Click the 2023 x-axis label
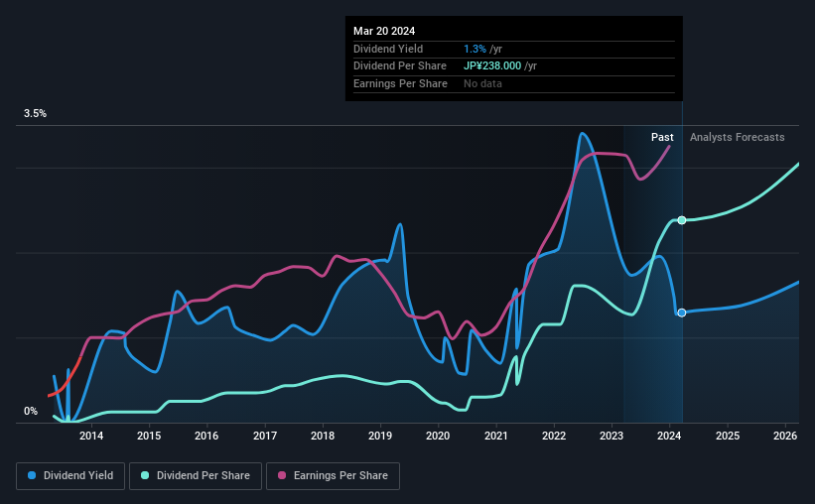The height and width of the screenshot is (504, 815). pos(611,436)
